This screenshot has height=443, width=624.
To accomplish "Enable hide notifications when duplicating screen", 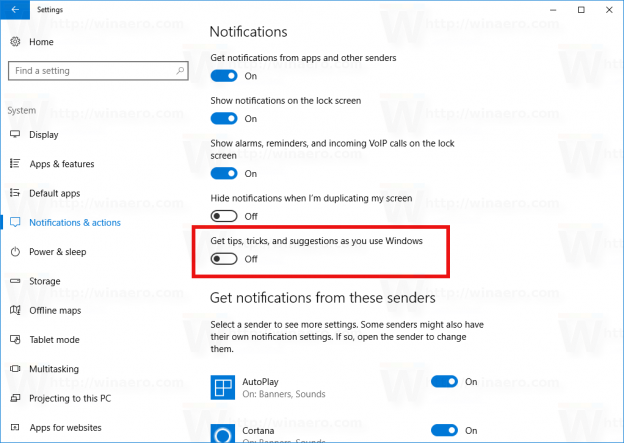I will pos(224,216).
